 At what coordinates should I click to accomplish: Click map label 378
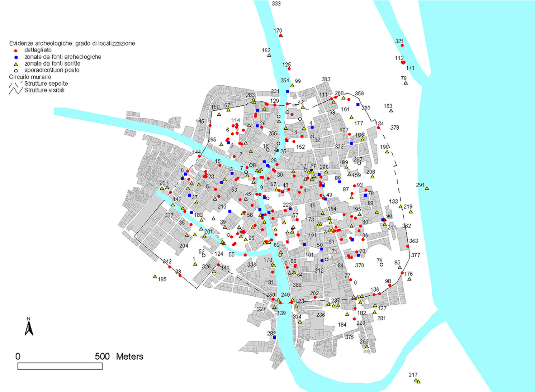pos(395,128)
